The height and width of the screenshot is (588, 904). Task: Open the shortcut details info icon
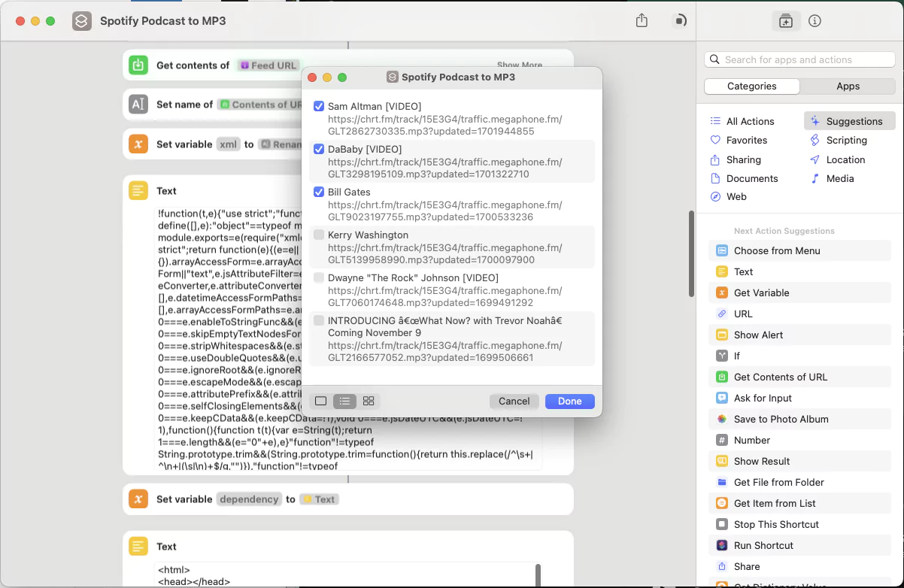tap(815, 21)
